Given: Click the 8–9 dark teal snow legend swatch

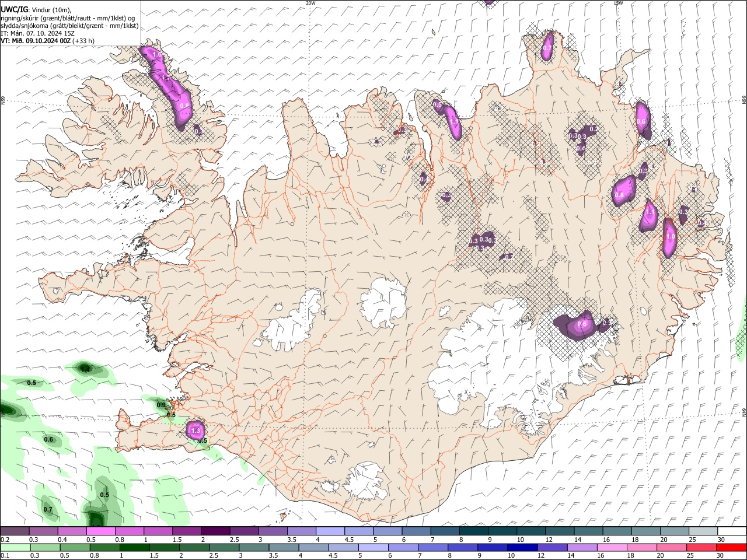Looking at the screenshot, I should pyautogui.click(x=474, y=531).
